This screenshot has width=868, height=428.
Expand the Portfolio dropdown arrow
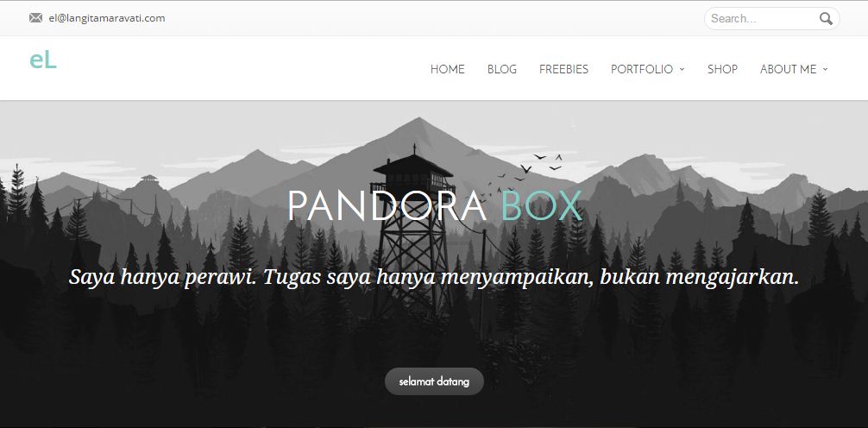pyautogui.click(x=682, y=69)
